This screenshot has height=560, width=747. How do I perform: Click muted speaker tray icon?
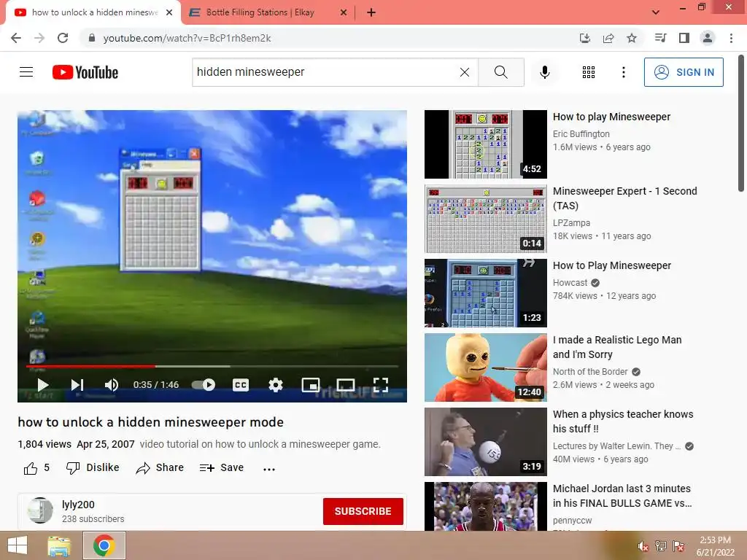(x=643, y=546)
